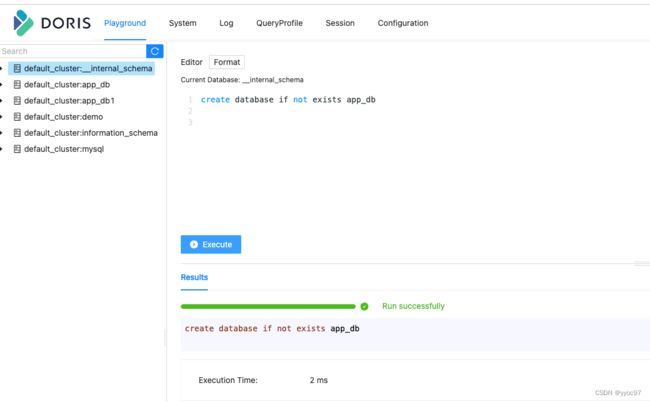Click database icon for demo

(17, 117)
